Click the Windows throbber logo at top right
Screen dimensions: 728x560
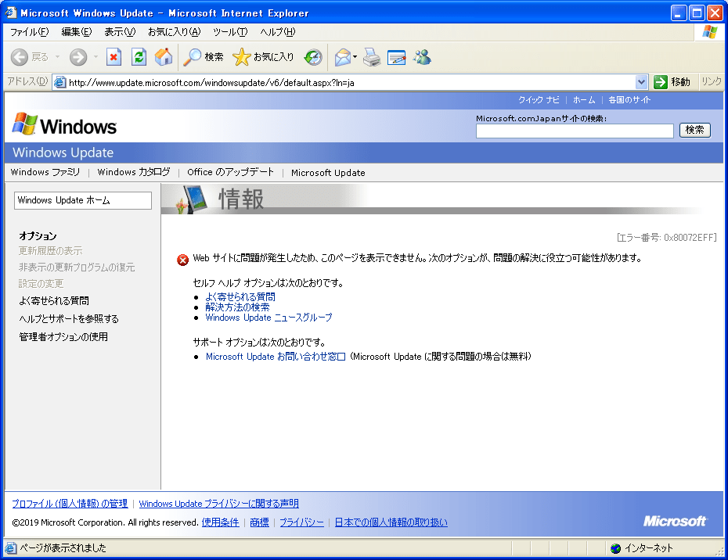point(709,32)
